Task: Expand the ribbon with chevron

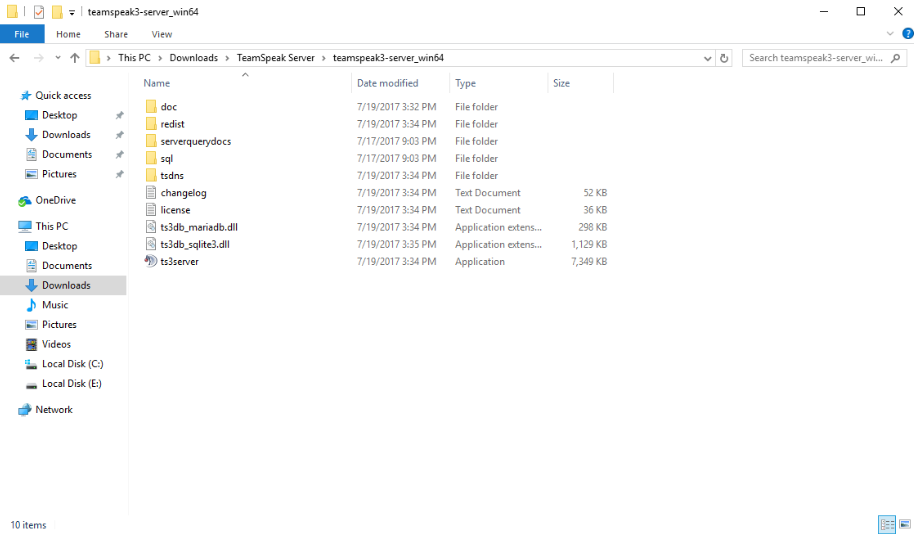Action: coord(890,34)
